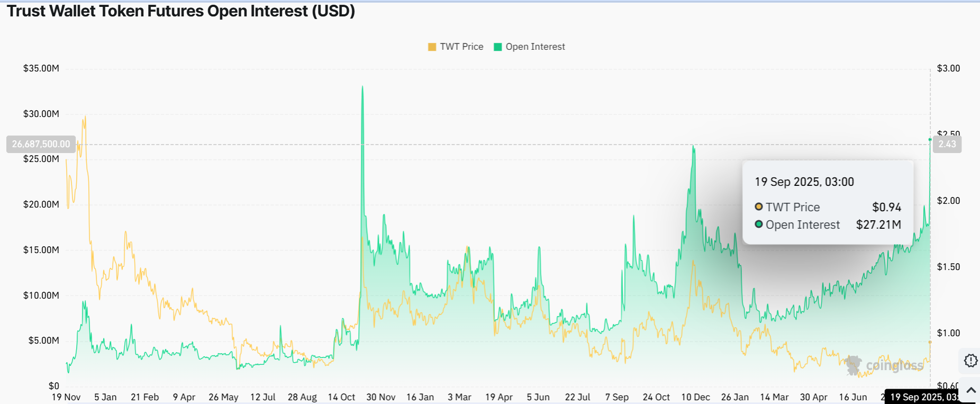980x404 pixels.
Task: Open the alert icon at right edge
Action: point(970,361)
